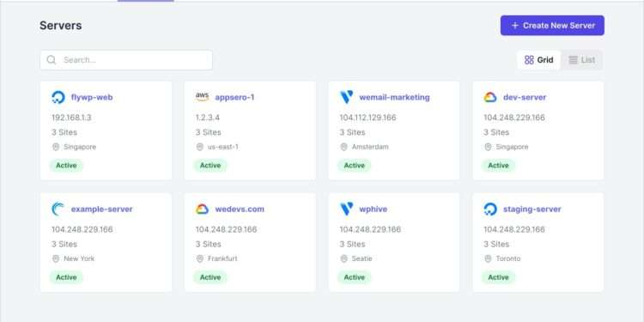
Task: Click the Google Cloud icon on dev-server card
Action: coord(490,97)
